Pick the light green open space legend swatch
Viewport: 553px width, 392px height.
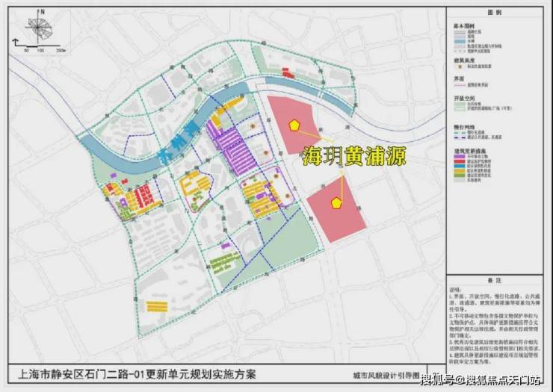pos(460,104)
